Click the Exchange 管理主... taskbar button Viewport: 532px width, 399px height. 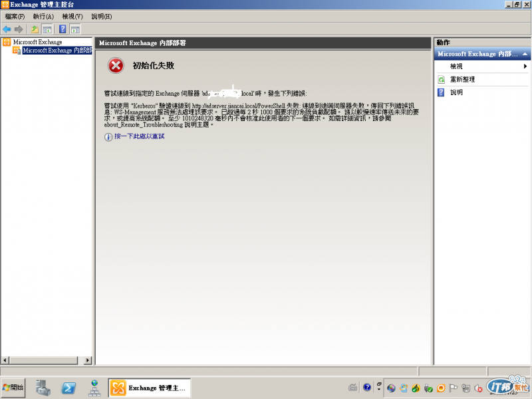tap(149, 388)
